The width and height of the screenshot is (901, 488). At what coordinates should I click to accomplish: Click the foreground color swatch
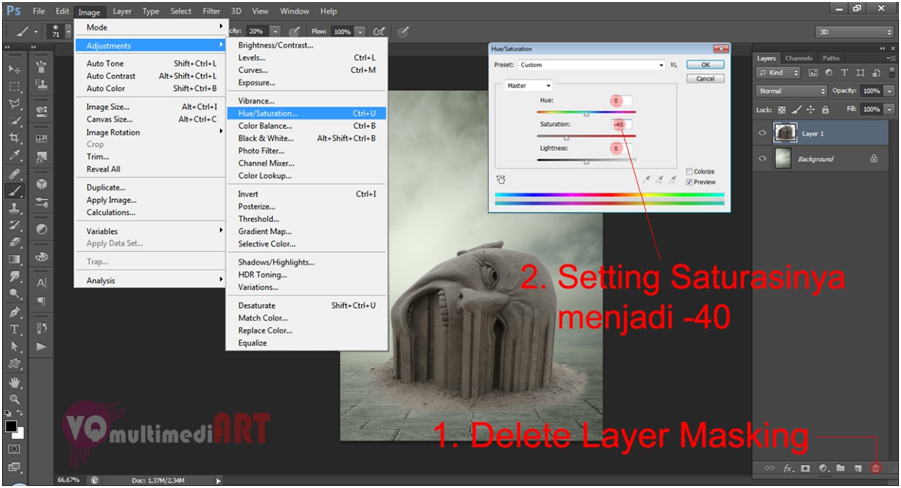(11, 426)
